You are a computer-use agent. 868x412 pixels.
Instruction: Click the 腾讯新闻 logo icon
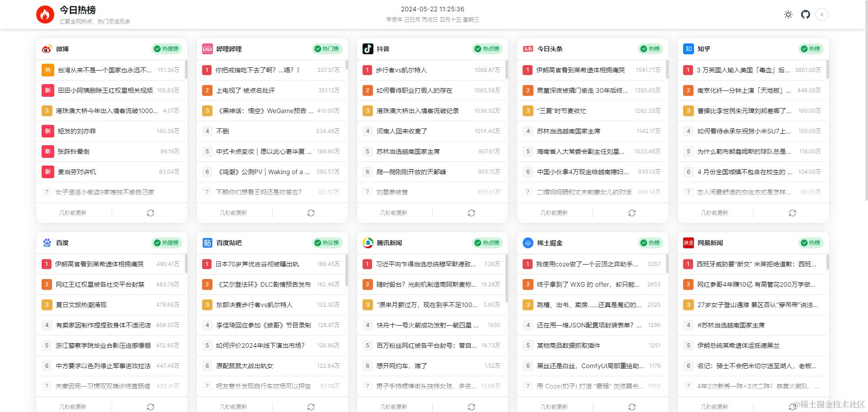click(368, 243)
